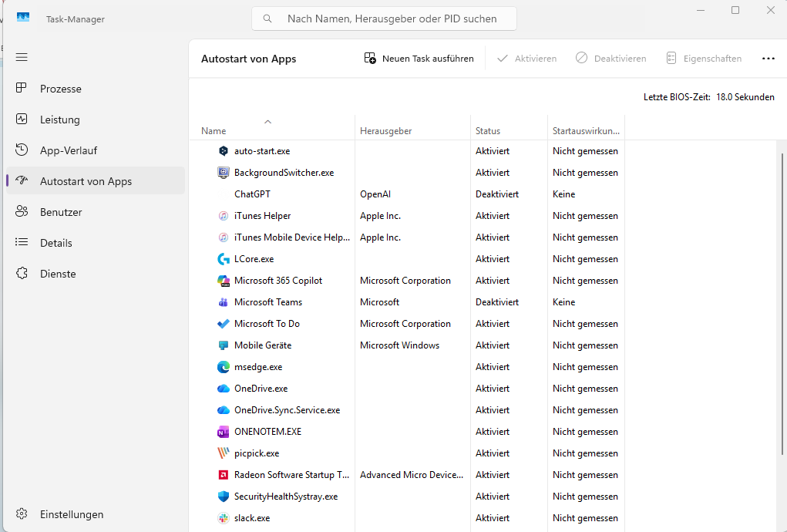Click the Name column sort chevron

point(268,121)
